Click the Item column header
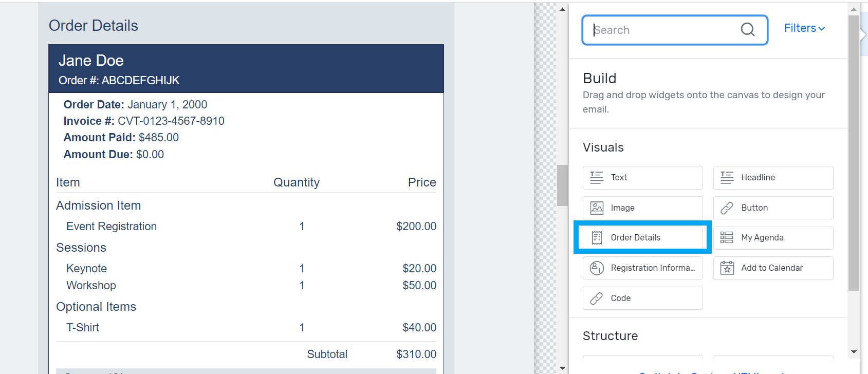 point(68,182)
